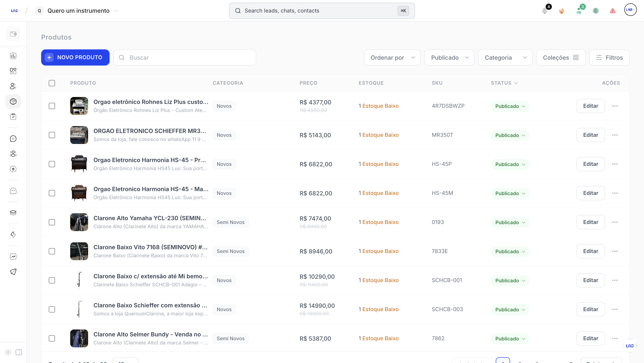The image size is (644, 363).
Task: Click the user add icon with badge 3
Action: coord(579,11)
